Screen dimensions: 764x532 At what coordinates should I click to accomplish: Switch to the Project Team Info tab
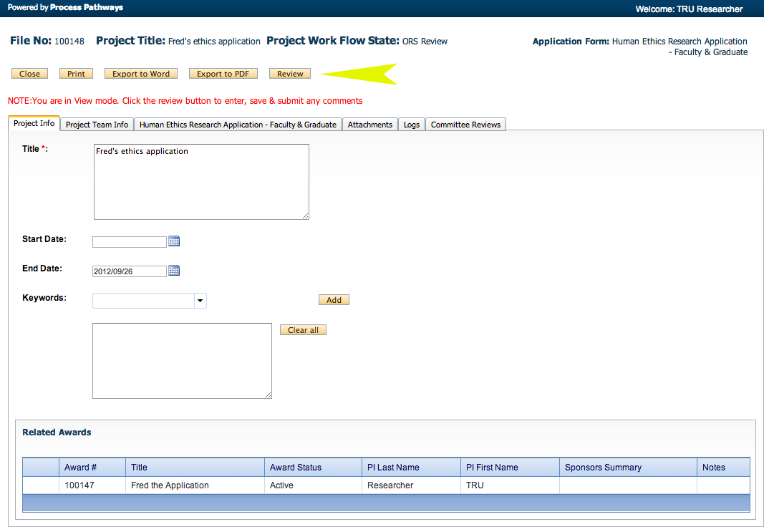tap(97, 125)
